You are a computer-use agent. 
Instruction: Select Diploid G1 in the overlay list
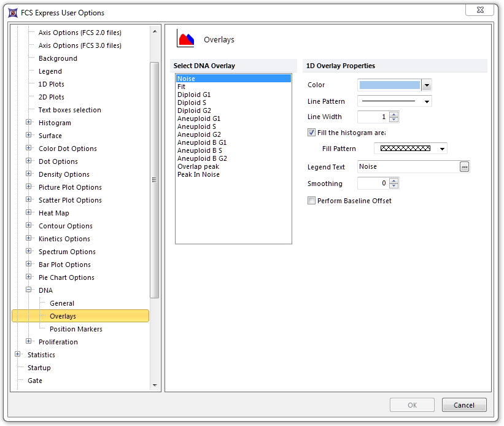click(x=194, y=95)
